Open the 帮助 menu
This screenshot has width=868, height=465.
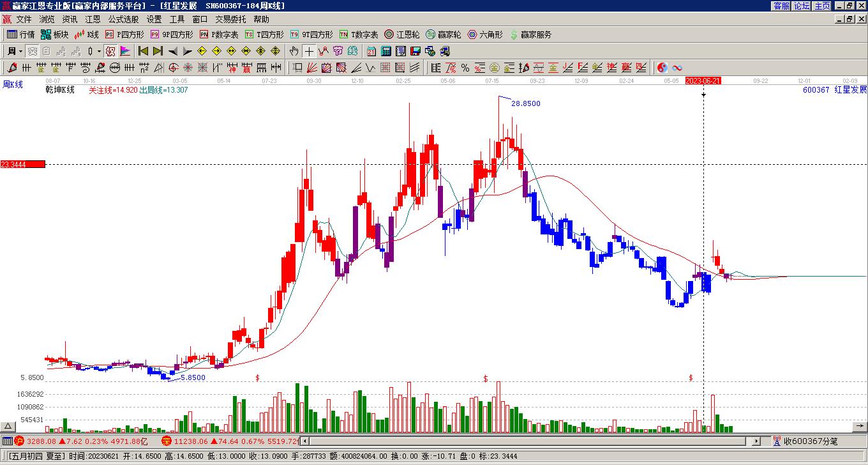261,20
